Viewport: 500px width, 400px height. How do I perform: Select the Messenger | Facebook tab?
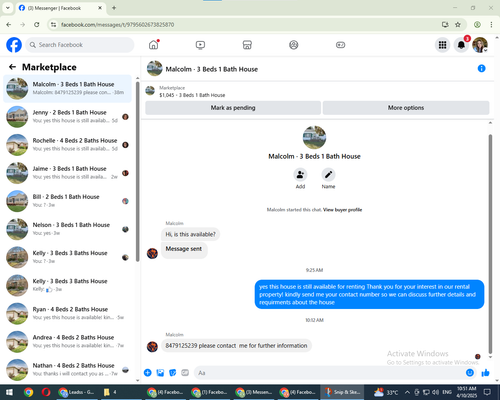coord(60,8)
